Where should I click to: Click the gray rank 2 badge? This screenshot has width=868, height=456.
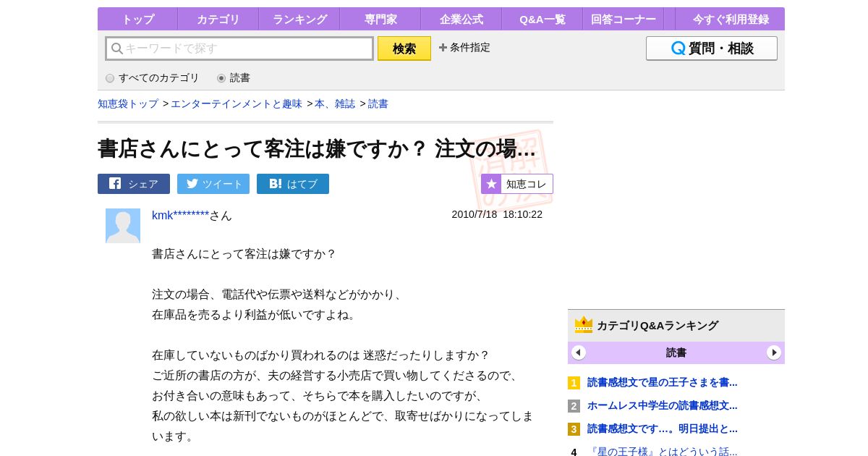pos(574,406)
